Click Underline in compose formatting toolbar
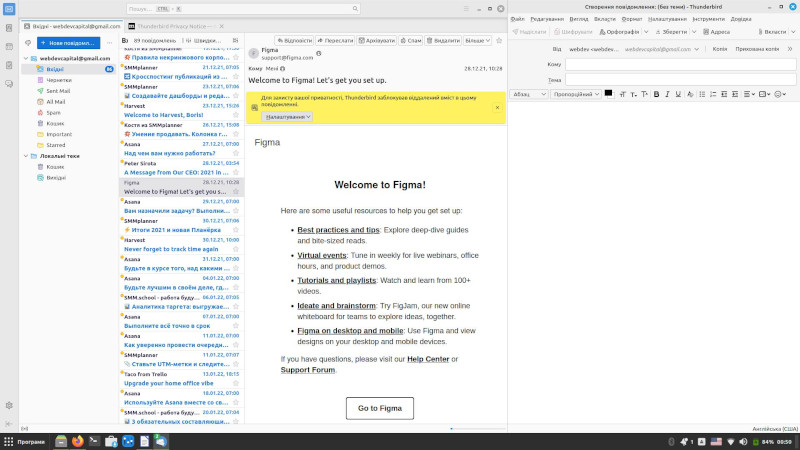The height and width of the screenshot is (450, 800). 678,94
